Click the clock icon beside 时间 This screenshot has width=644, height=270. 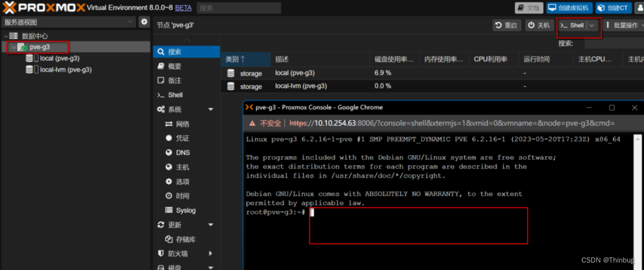169,196
